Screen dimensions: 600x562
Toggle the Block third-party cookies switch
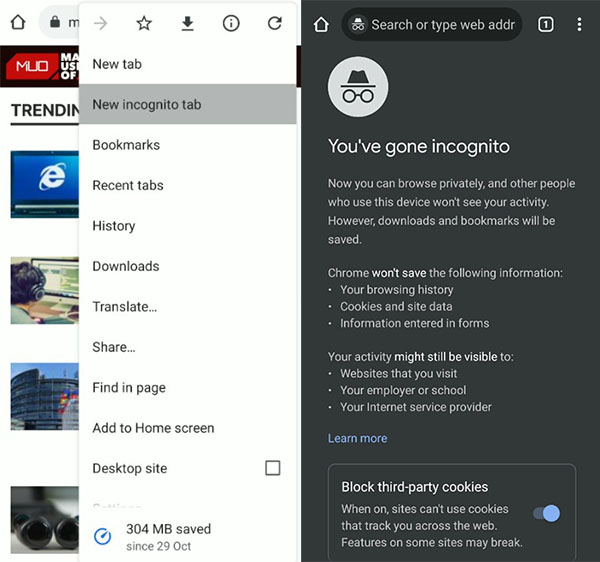546,513
